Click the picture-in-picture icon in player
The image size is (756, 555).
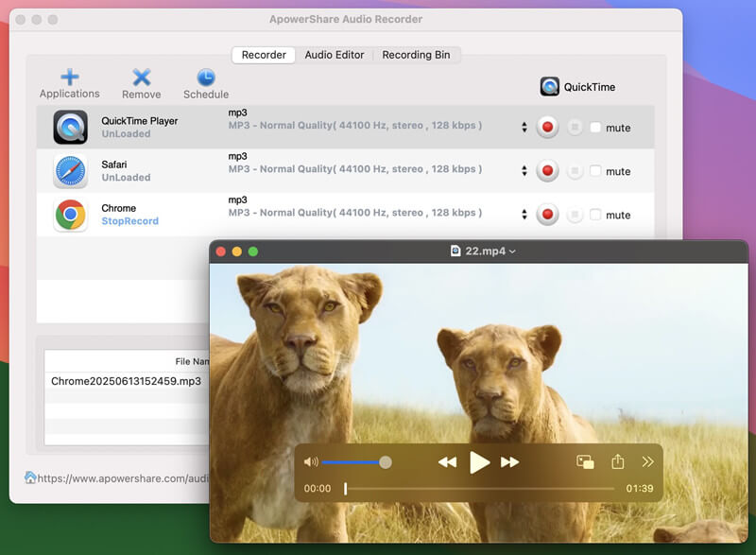tap(585, 461)
